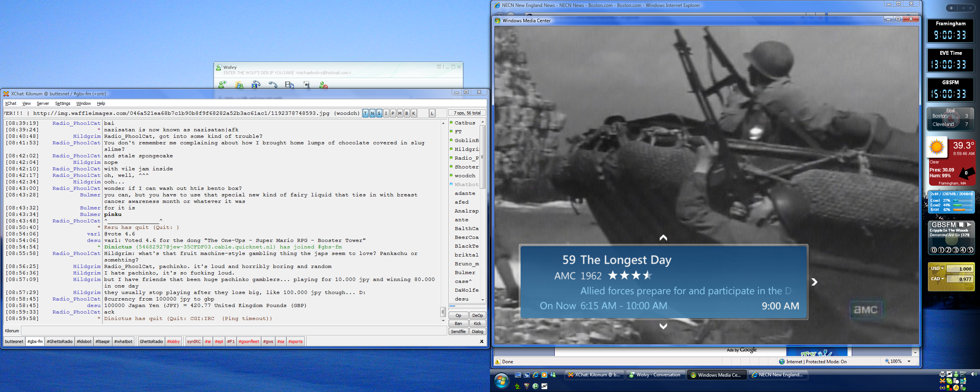Screen dimensions: 980x392
Task: Select user woodch in XChat user list
Action: [x=465, y=176]
